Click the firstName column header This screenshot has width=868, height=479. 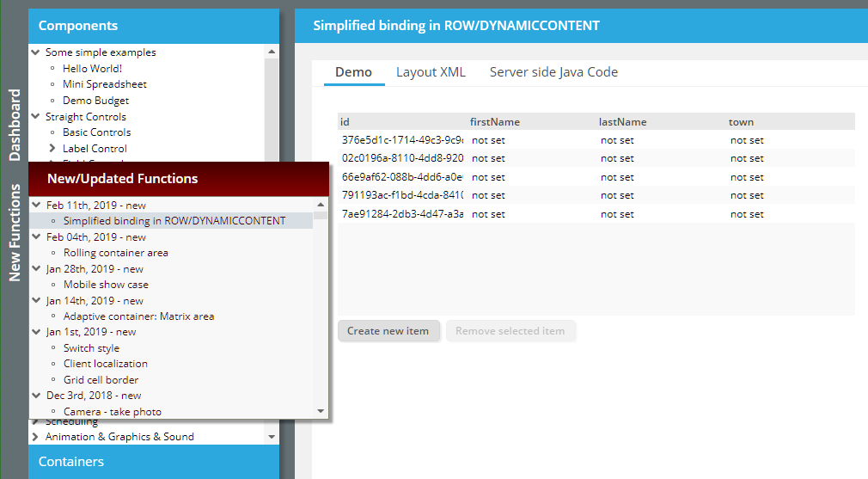coord(495,122)
